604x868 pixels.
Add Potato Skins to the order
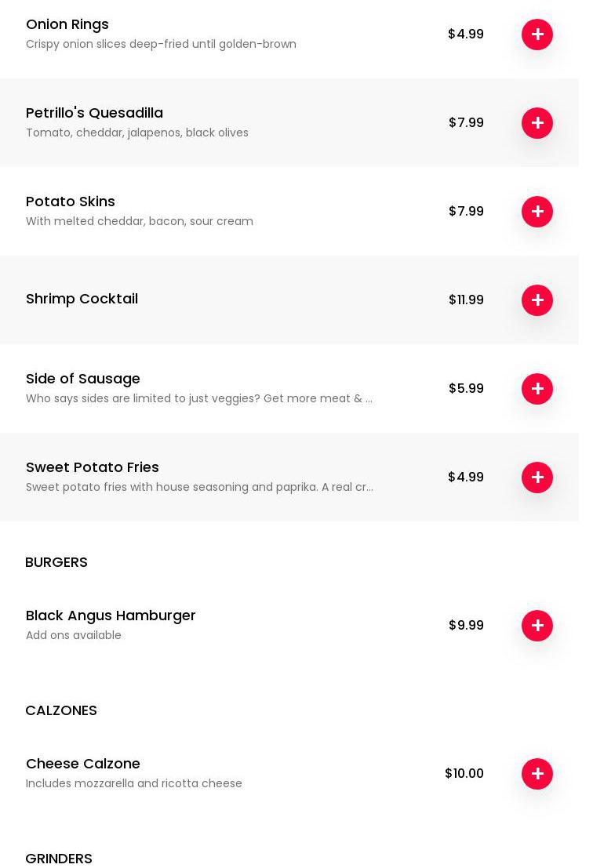(x=537, y=212)
